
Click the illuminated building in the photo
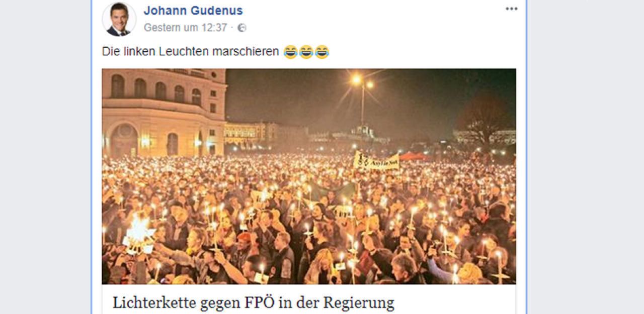click(164, 112)
